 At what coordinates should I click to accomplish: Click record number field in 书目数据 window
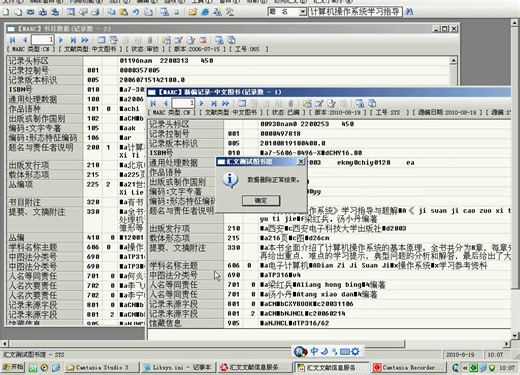coord(43,40)
